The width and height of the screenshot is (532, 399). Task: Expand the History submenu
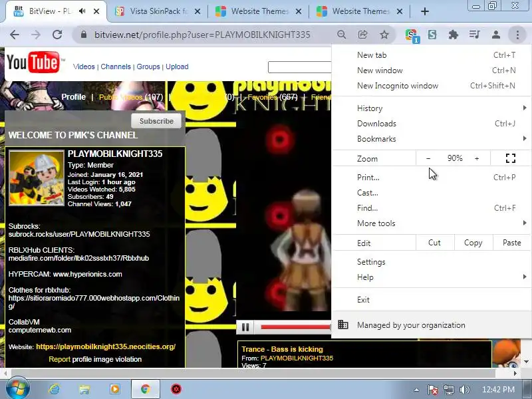[x=431, y=108]
